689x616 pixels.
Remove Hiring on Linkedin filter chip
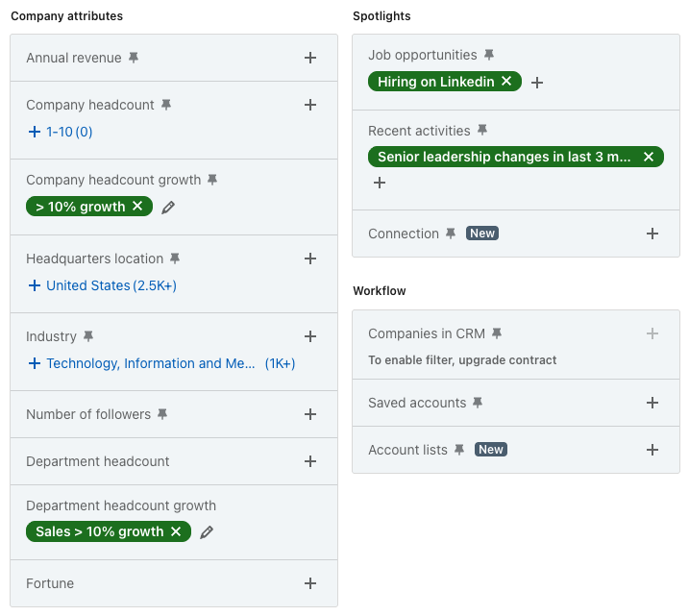(506, 82)
